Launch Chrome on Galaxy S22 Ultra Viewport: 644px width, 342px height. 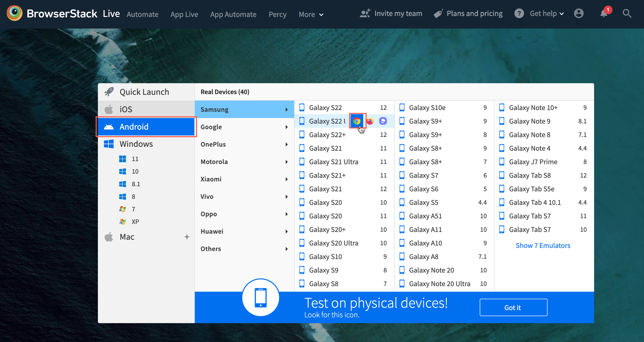point(357,121)
